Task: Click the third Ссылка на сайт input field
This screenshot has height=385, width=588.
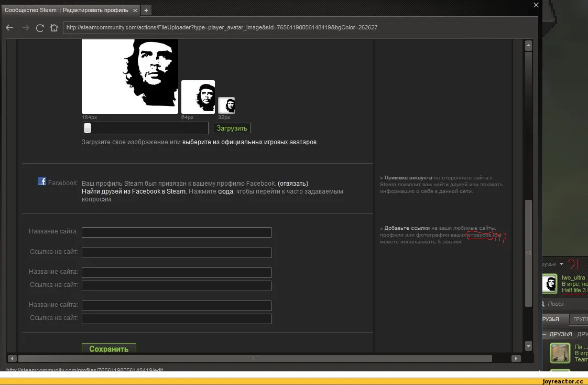Action: (177, 318)
